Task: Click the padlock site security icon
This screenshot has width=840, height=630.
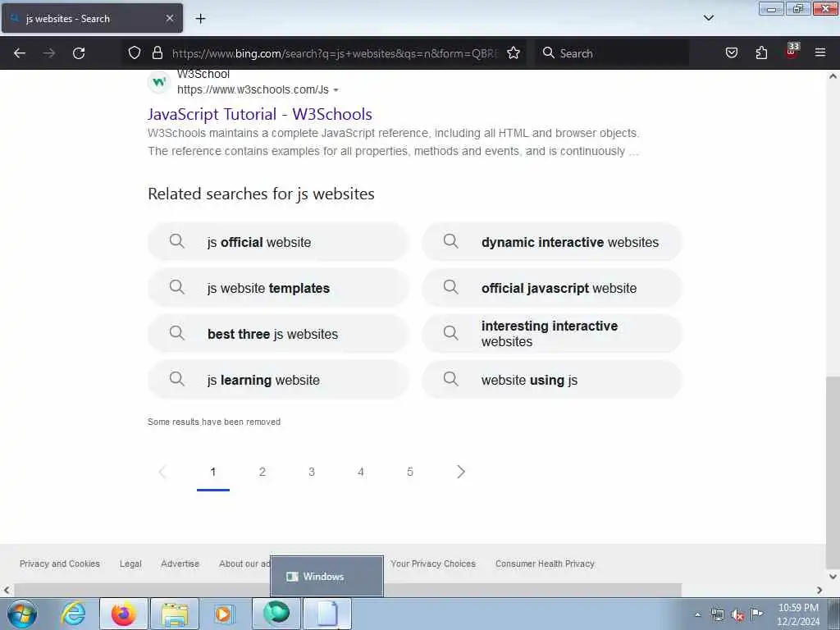Action: point(157,52)
